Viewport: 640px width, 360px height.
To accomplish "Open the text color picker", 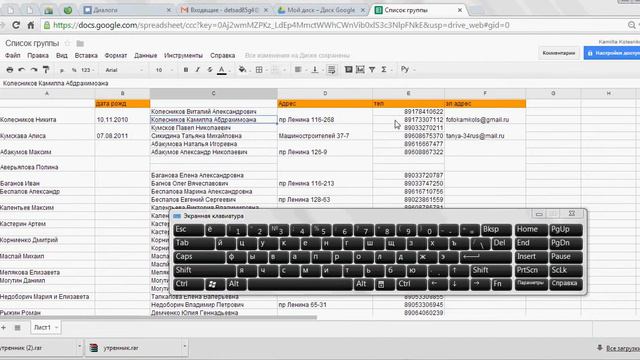I will pyautogui.click(x=222, y=70).
